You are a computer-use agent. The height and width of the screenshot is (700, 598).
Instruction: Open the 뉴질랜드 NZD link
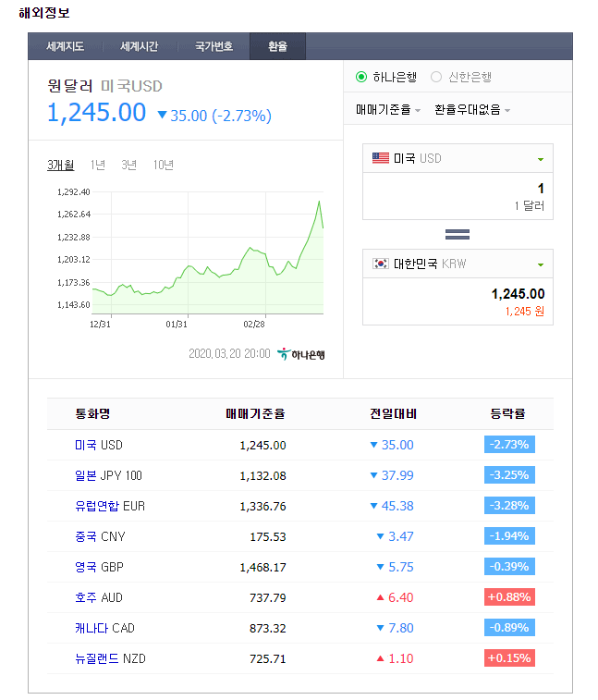coord(110,658)
